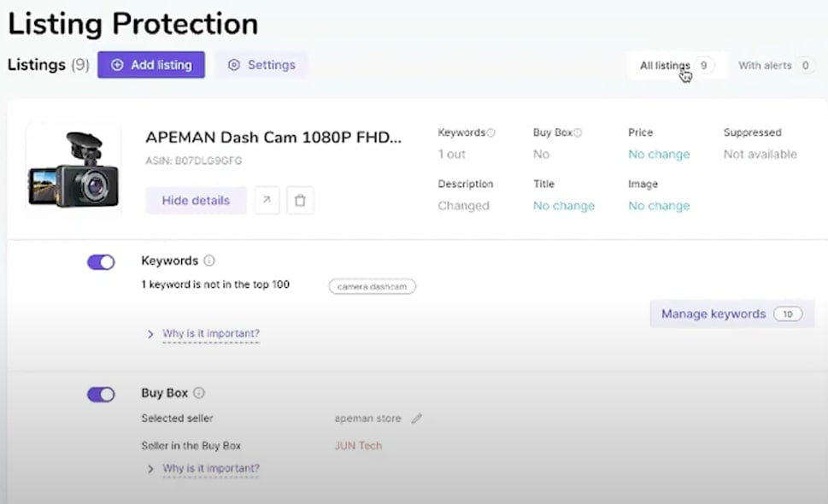The width and height of the screenshot is (828, 504).
Task: Expand Why is it important under Buy Box
Action: click(x=211, y=469)
